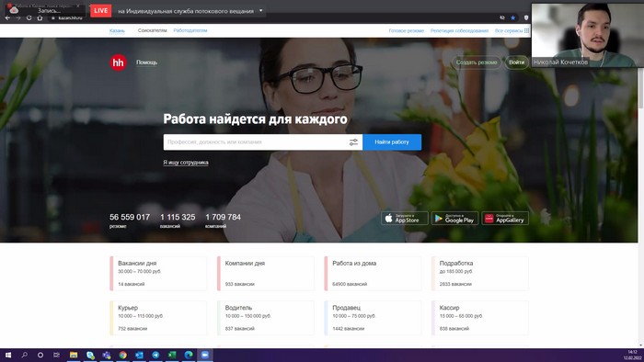Open the AppGallery badge
The image size is (644, 362).
505,218
